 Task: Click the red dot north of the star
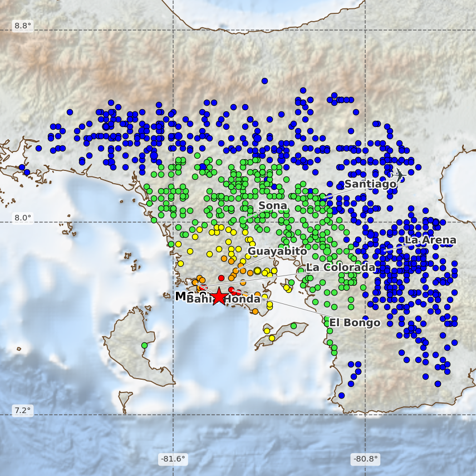pos(222,278)
